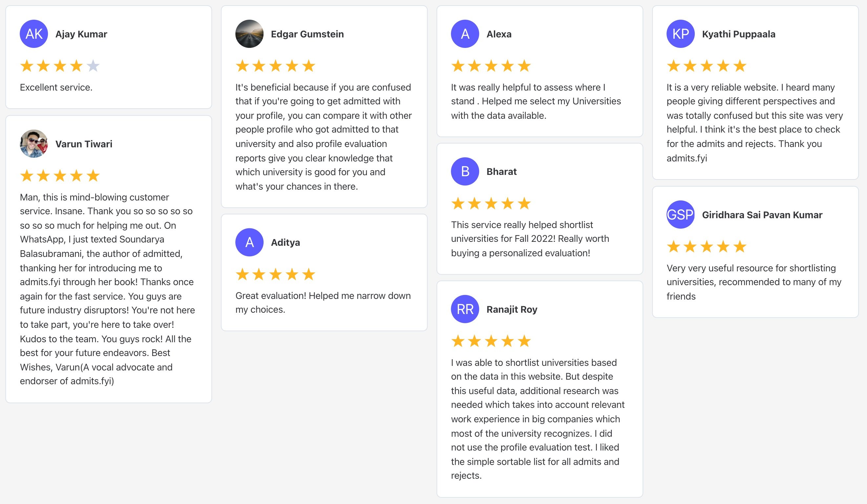Click the Giridhara Sai Pavan Kumar name

(x=762, y=215)
